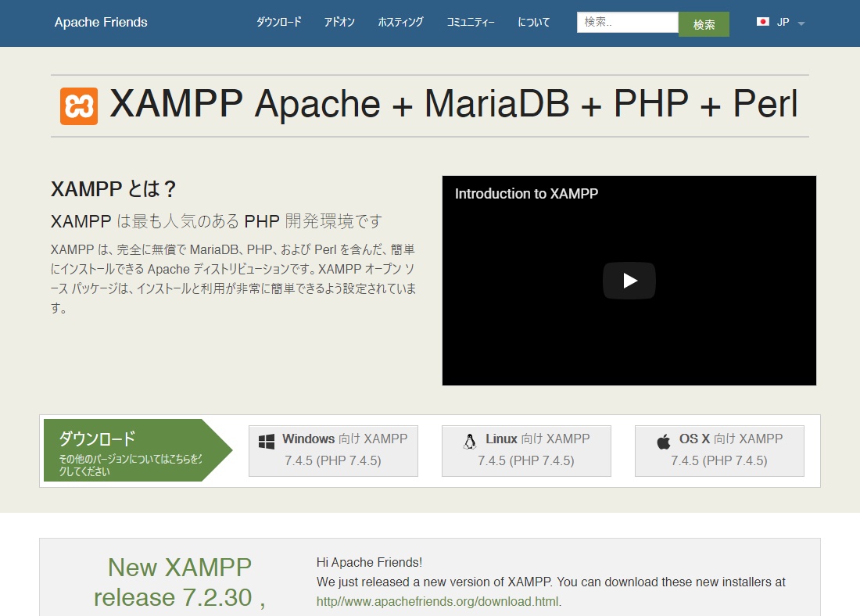
Task: Open the アドオン menu item
Action: click(x=339, y=23)
